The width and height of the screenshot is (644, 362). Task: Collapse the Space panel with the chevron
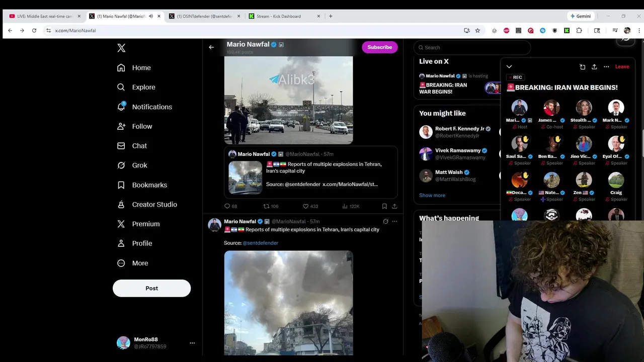(x=509, y=66)
